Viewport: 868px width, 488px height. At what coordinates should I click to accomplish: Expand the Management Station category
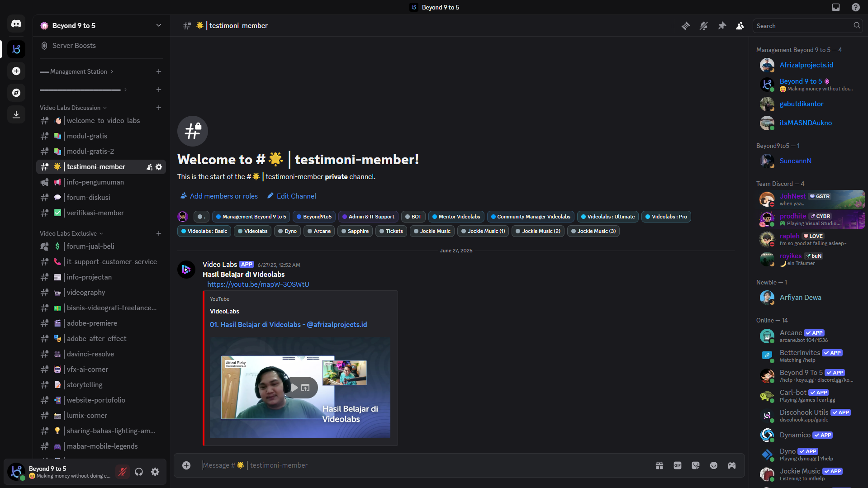(77, 71)
